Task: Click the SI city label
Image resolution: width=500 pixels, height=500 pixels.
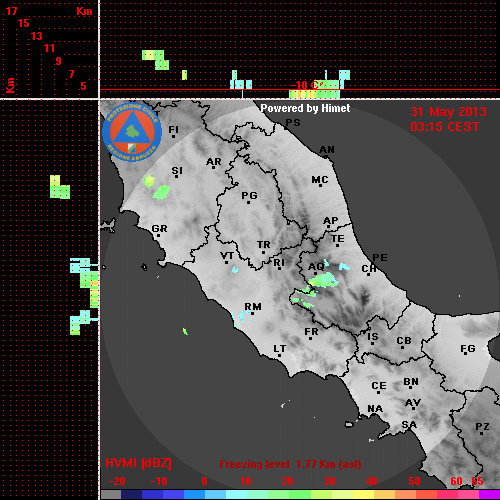Action: point(177,171)
